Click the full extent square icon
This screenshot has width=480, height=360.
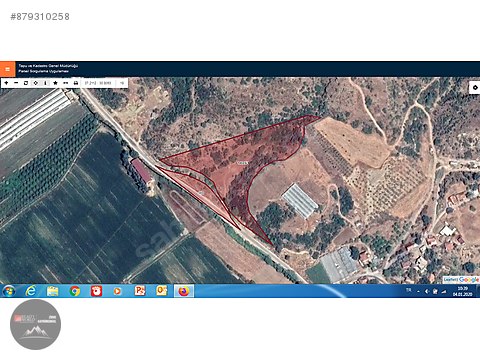click(x=26, y=83)
